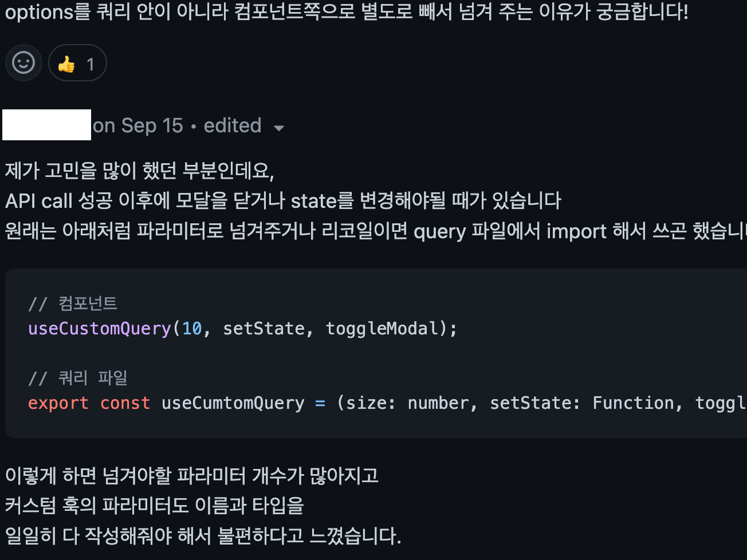Click the 'Function' type annotation in code
Image resolution: width=747 pixels, height=560 pixels.
coord(632,403)
